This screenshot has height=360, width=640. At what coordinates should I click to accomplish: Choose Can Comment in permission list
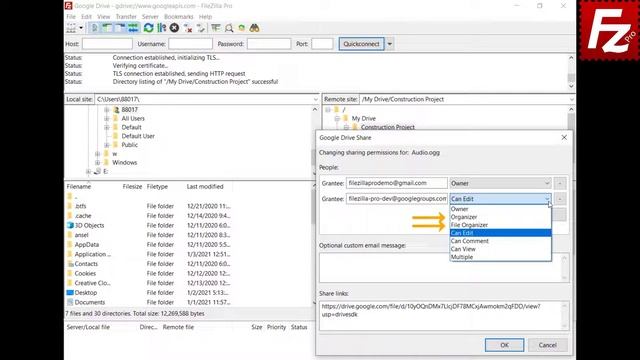click(x=500, y=241)
